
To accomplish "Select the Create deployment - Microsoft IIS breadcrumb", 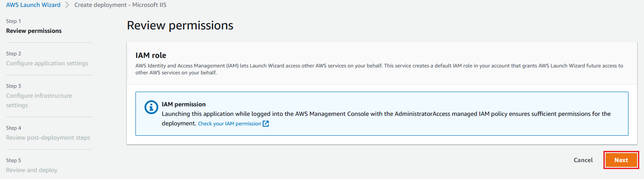I will [120, 5].
